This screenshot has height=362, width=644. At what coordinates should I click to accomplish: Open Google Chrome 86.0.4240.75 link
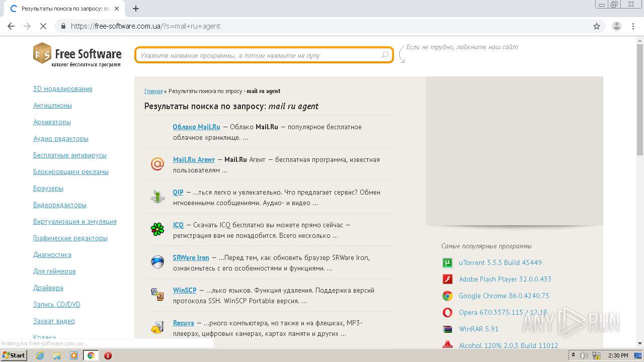[504, 296]
